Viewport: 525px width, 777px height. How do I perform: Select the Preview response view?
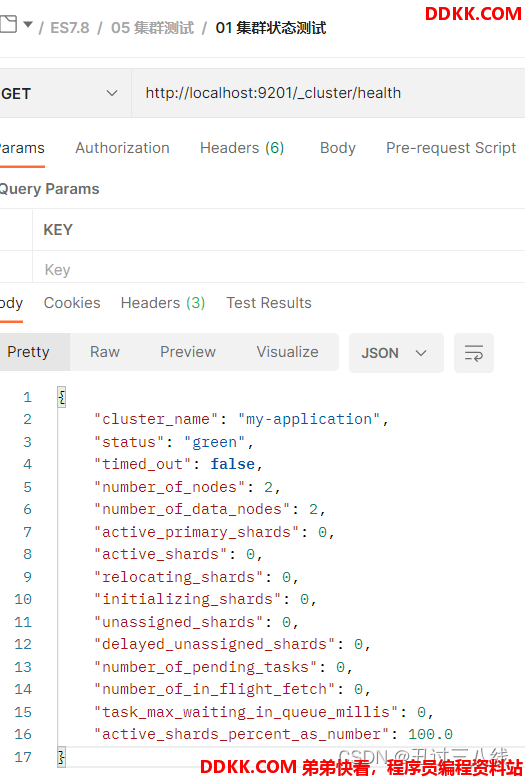188,352
